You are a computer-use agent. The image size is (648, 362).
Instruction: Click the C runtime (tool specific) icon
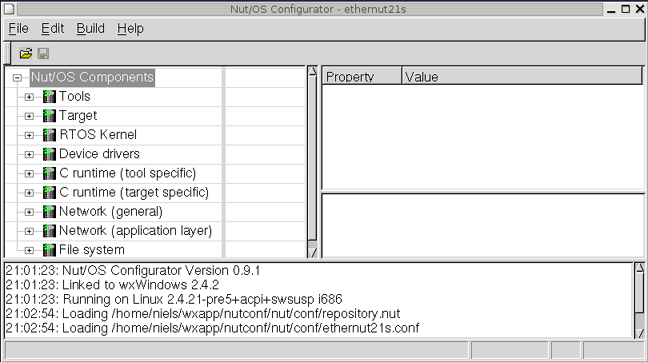pos(49,173)
